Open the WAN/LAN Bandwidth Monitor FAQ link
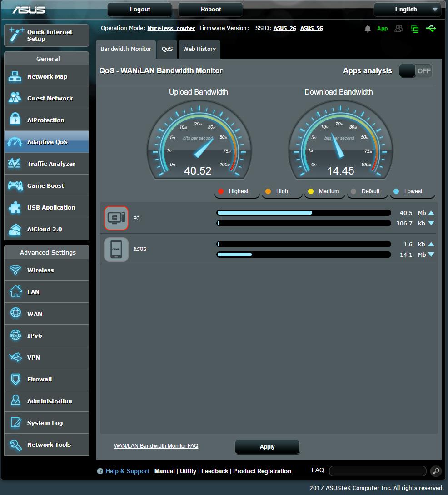 coord(156,446)
